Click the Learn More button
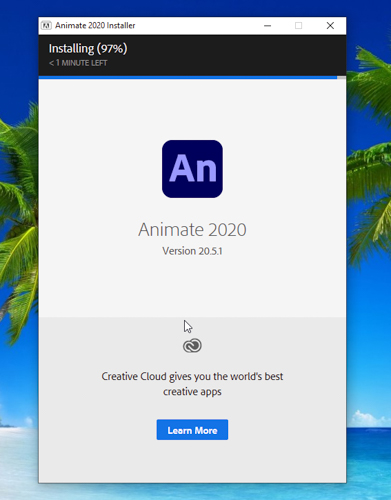This screenshot has width=391, height=500. [192, 430]
